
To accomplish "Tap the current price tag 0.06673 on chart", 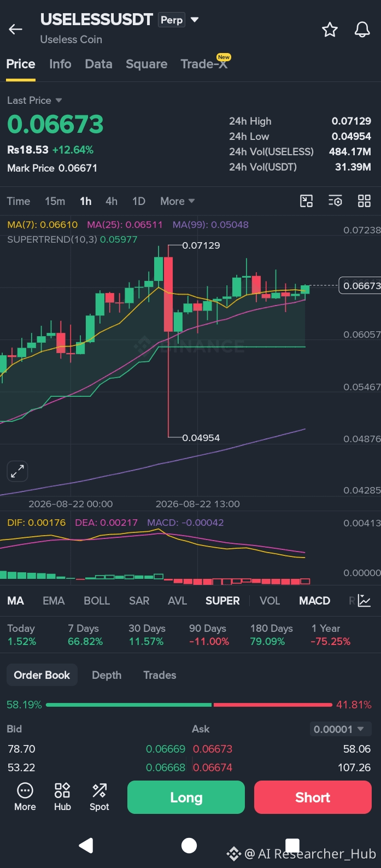I will tap(360, 285).
